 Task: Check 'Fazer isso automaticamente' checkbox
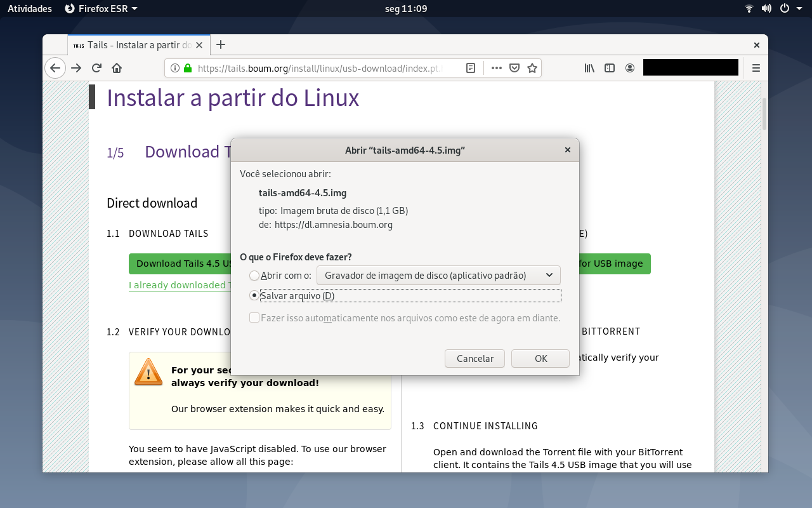(254, 317)
